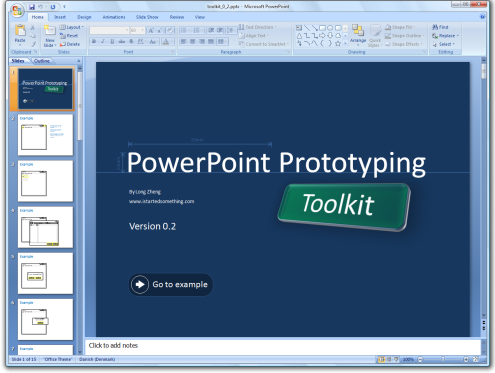Click 'Go to example' button on slide
This screenshot has height=373, width=495.
[x=171, y=285]
